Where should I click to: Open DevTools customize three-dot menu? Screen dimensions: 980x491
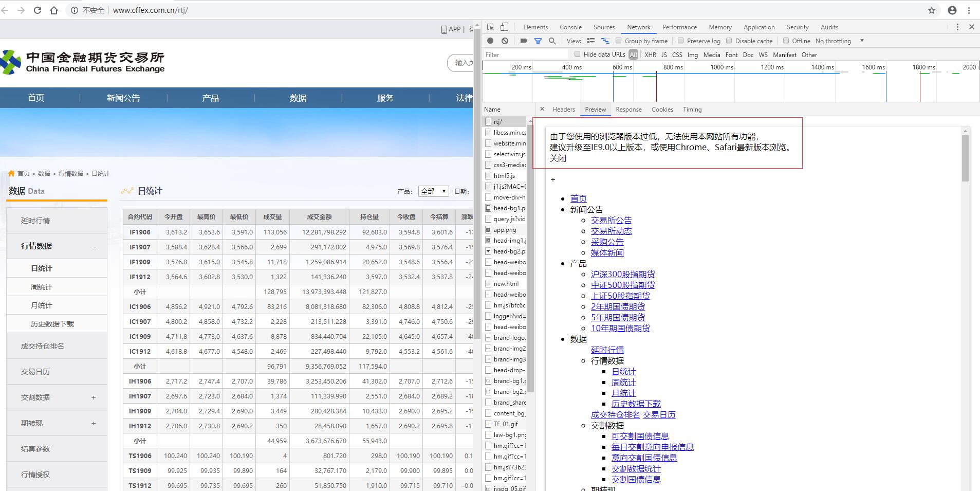[x=957, y=27]
